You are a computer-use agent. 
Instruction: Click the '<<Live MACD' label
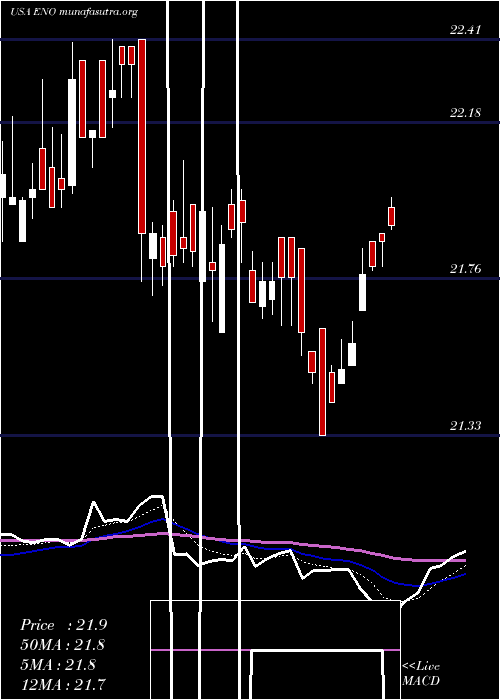[x=421, y=674]
